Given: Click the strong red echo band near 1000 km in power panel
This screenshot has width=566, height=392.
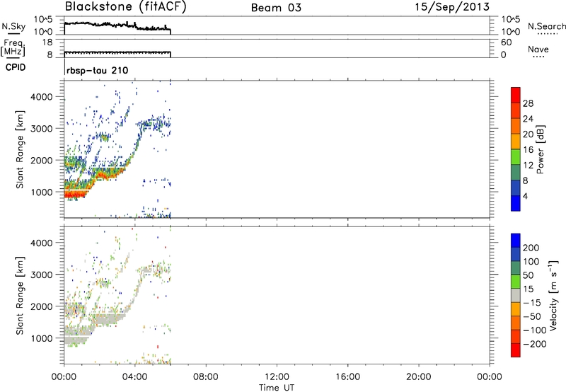Looking at the screenshot, I should 75,194.
